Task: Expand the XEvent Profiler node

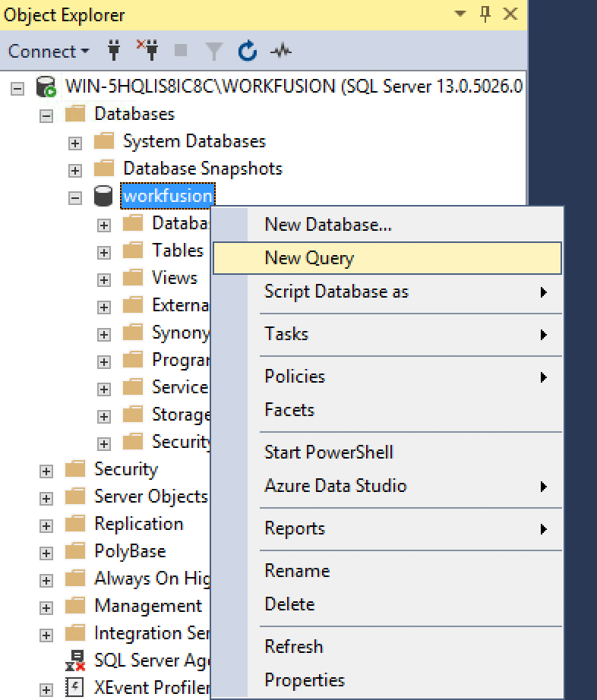Action: (46, 689)
